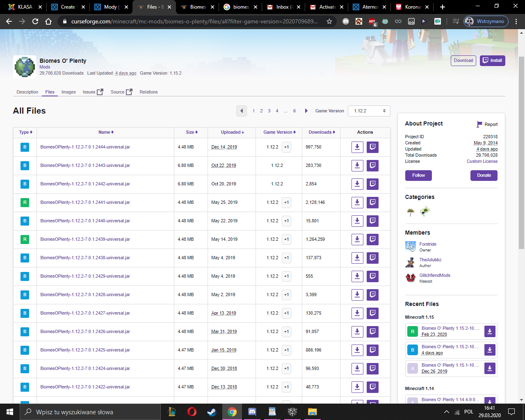The image size is (525, 420).
Task: Expand +1 game versions for 2444-universal.jar
Action: click(x=286, y=147)
